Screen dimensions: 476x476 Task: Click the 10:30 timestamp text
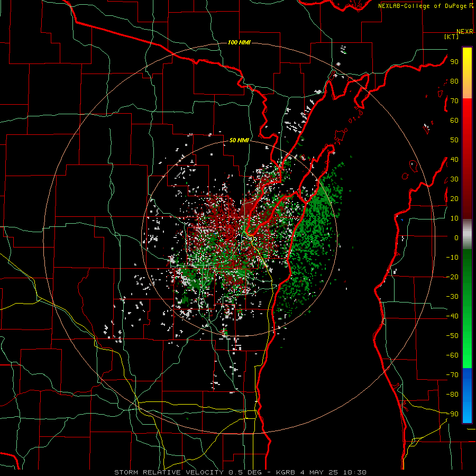pos(354,472)
